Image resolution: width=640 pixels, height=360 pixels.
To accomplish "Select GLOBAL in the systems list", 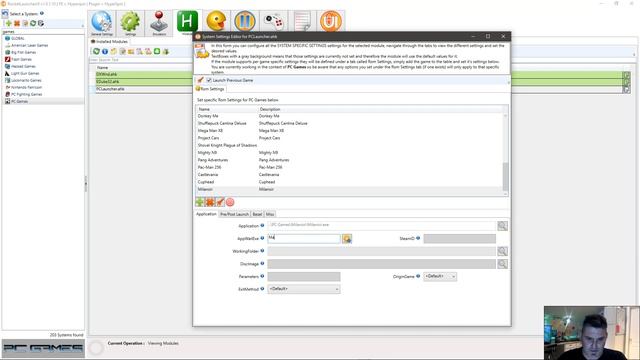I will (18, 38).
